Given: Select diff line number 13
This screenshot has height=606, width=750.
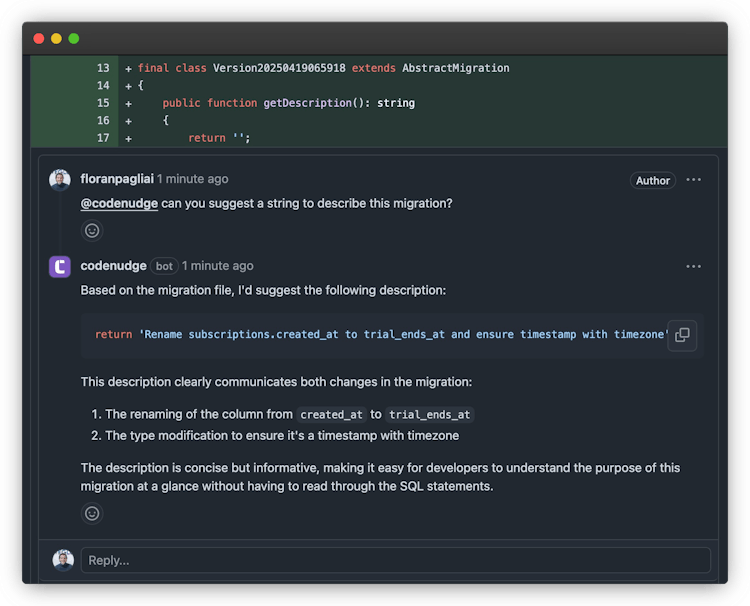Looking at the screenshot, I should point(103,68).
